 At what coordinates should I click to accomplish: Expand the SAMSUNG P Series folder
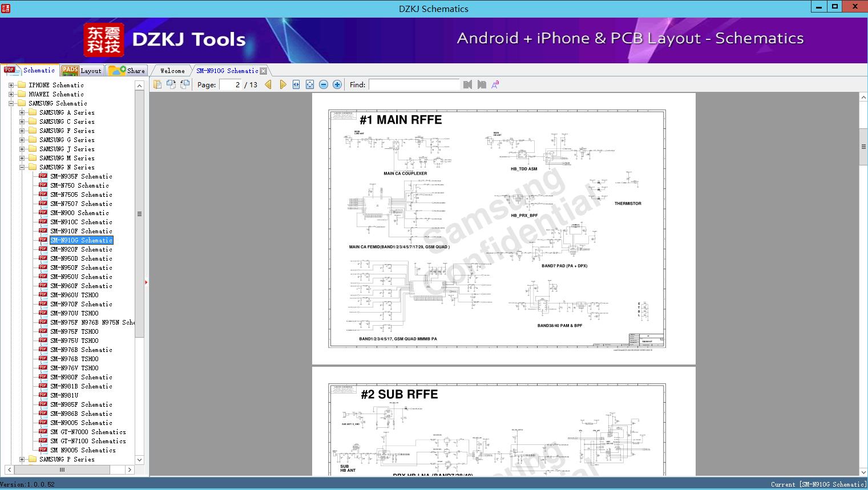(x=22, y=459)
